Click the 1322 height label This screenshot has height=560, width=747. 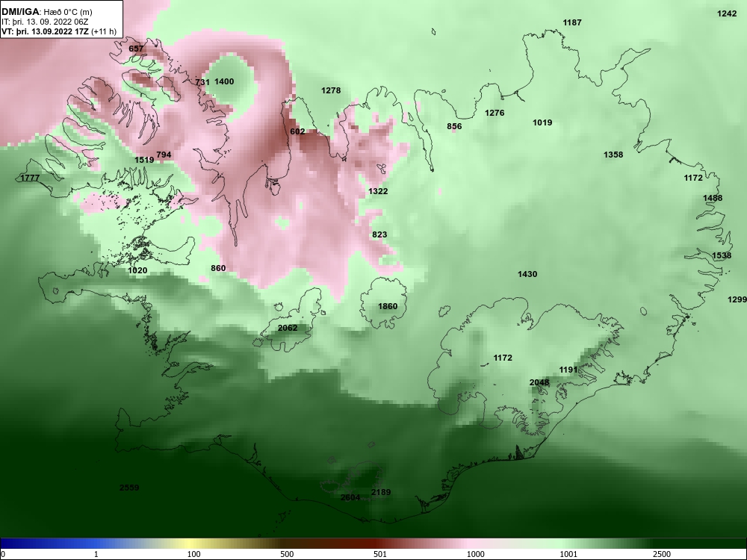click(378, 191)
